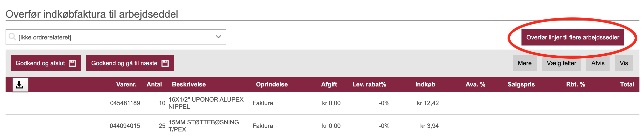Click the download icon in table header
Screen dimensions: 644x137
[x=20, y=85]
